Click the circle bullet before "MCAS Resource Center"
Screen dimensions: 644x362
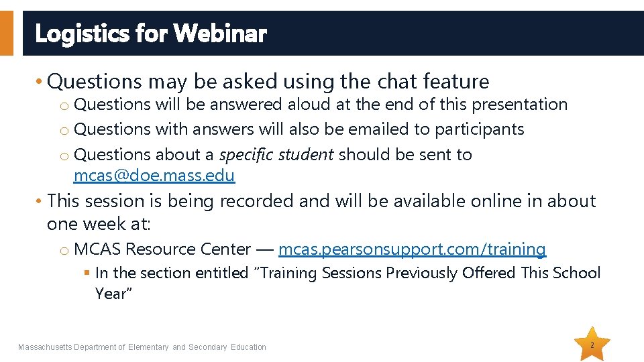pos(63,251)
